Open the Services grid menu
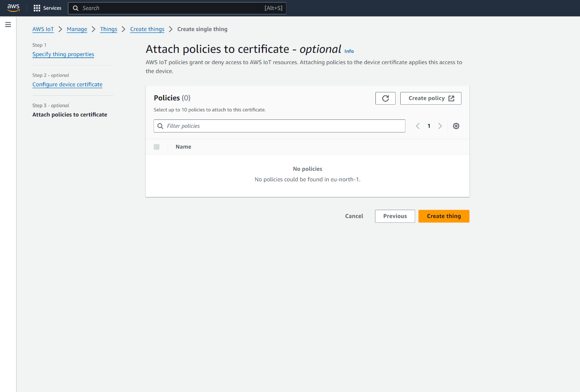The height and width of the screenshot is (392, 580). 47,8
